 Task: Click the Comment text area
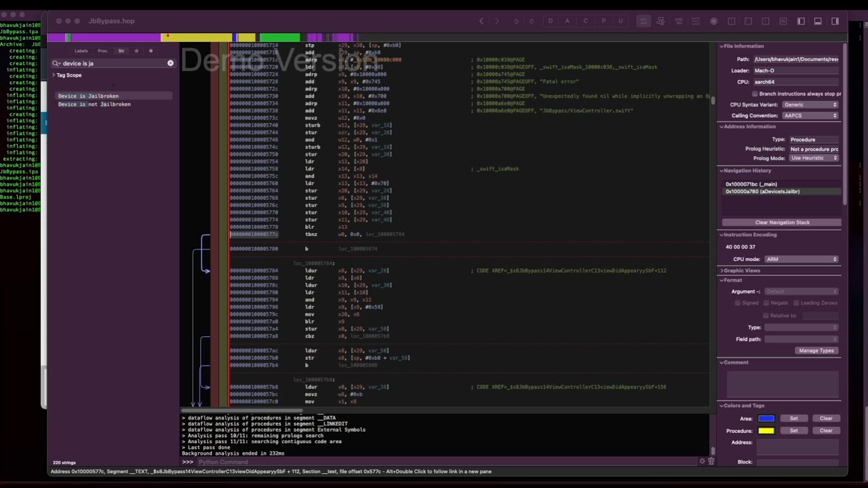pos(783,384)
